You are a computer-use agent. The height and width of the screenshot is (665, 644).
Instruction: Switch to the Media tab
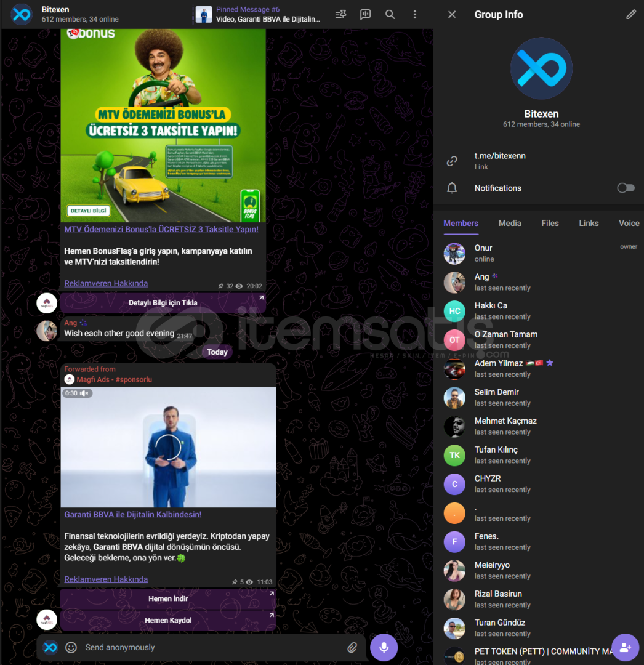[x=510, y=223]
